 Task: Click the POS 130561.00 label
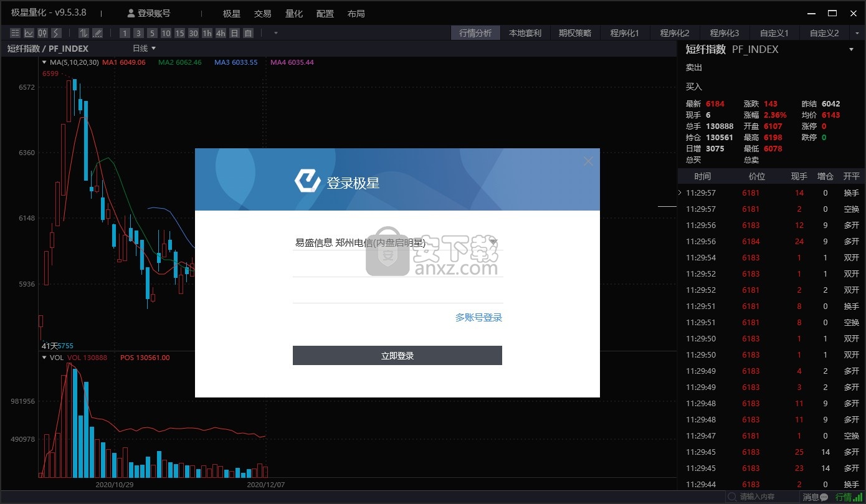coord(145,358)
